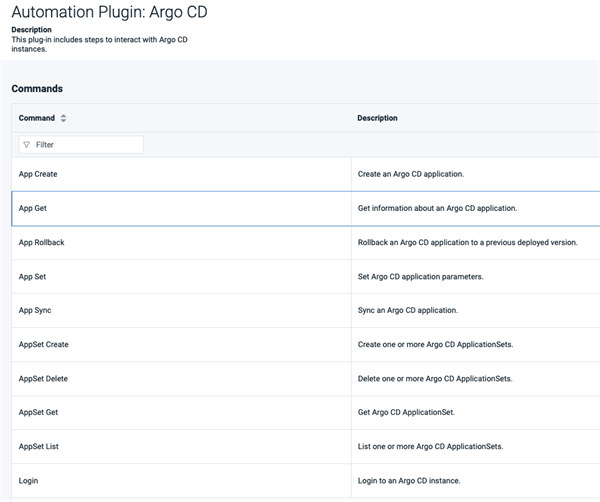Open the App Sync command

[35, 310]
